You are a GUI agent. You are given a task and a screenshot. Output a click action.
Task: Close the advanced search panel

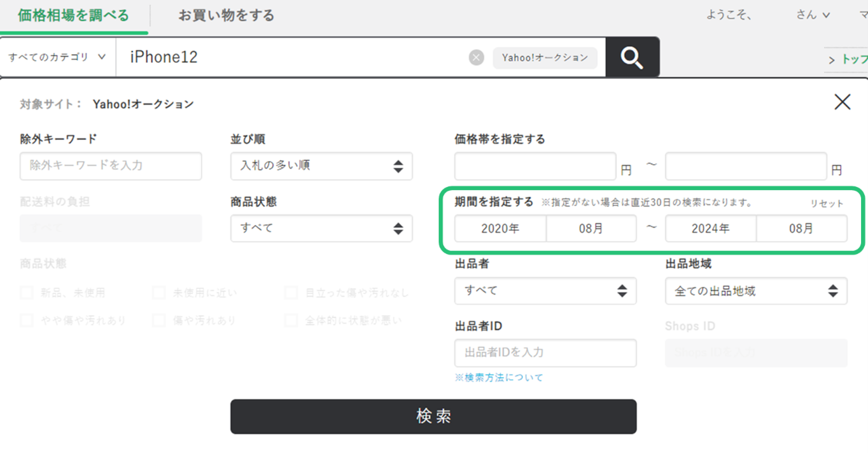(x=842, y=102)
